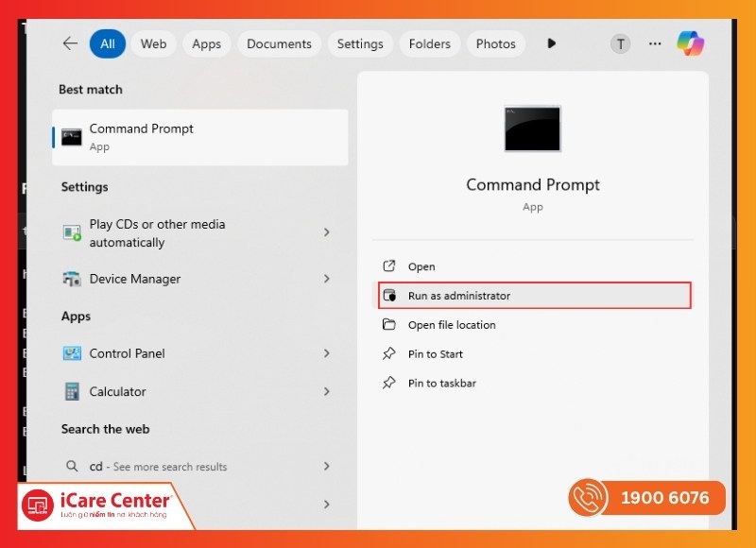Click the magnifier icon beside cd search suggestion
Viewport: 756px width, 548px height.
pyautogui.click(x=72, y=466)
